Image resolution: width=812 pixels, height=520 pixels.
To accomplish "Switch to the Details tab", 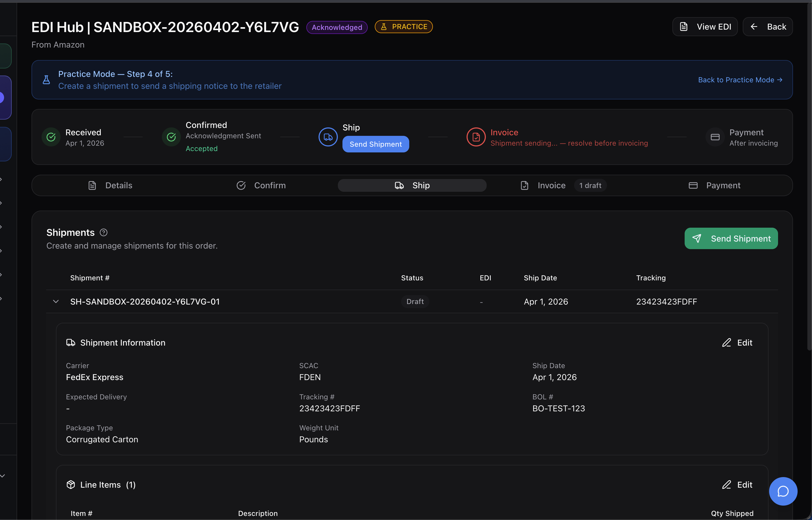I will coord(110,185).
